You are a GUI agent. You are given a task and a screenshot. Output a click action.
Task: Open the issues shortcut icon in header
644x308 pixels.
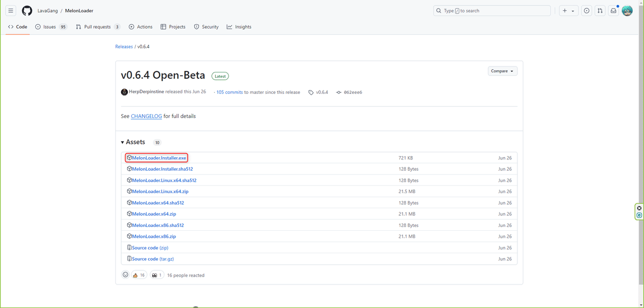coord(587,11)
